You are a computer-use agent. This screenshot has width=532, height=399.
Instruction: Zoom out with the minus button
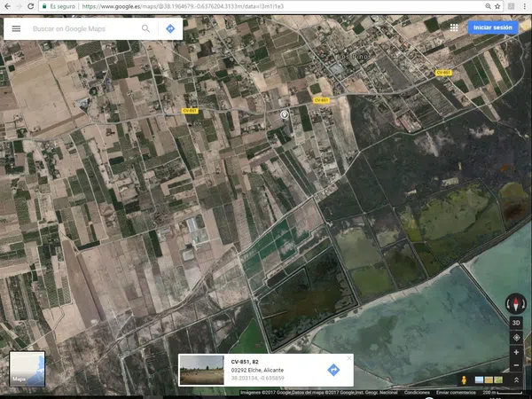[x=516, y=365]
